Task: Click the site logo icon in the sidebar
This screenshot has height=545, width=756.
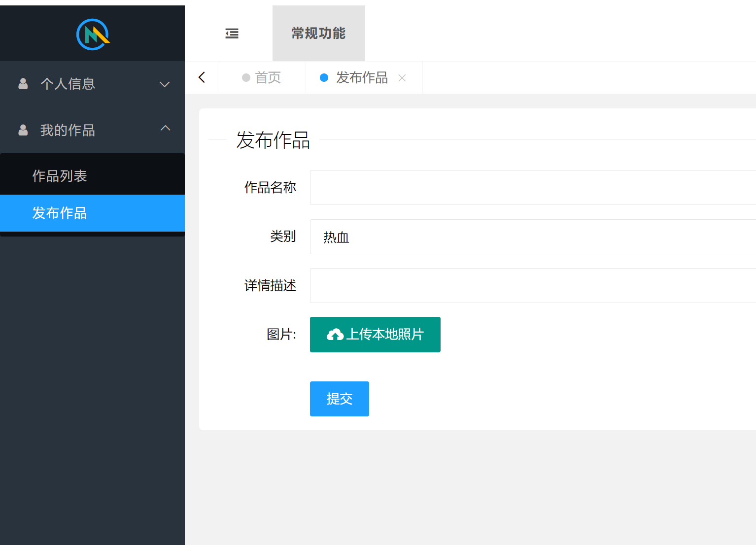Action: 93,34
